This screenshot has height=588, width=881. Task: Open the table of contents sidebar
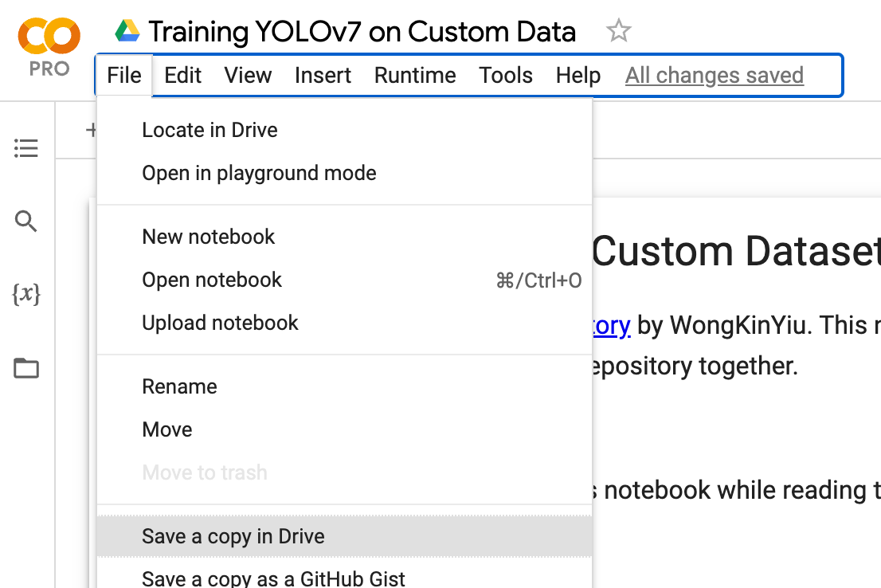tap(26, 147)
